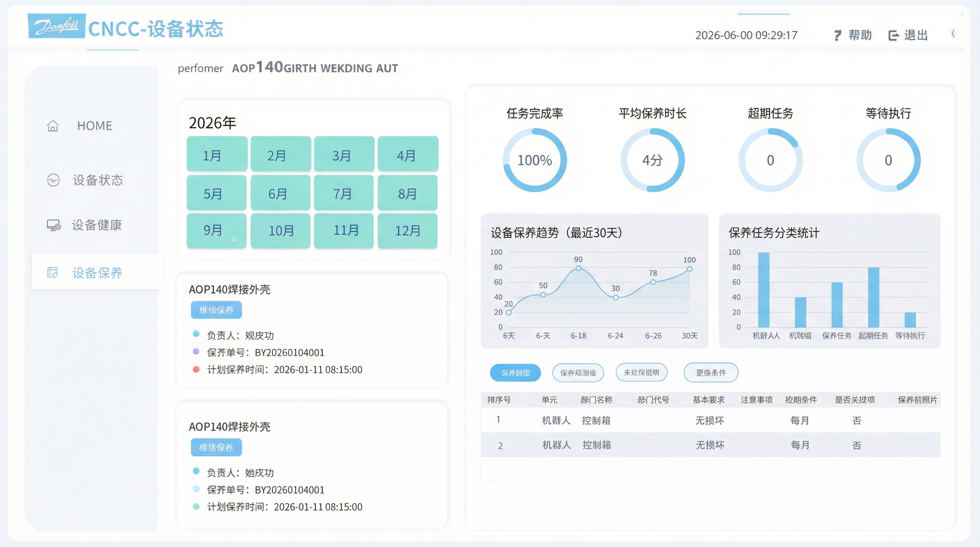Click 每月 cell in row 1

(800, 420)
